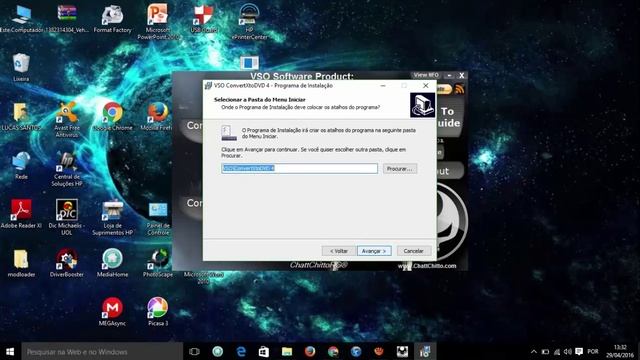
Task: Open Dic Michaelis UOL shortcut
Action: (67, 218)
